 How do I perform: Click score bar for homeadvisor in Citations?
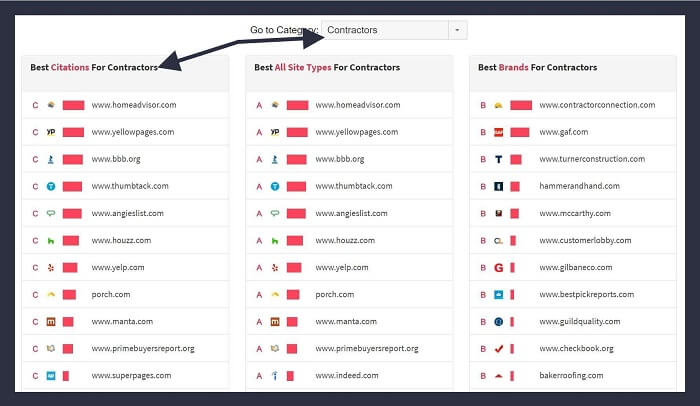(x=73, y=105)
